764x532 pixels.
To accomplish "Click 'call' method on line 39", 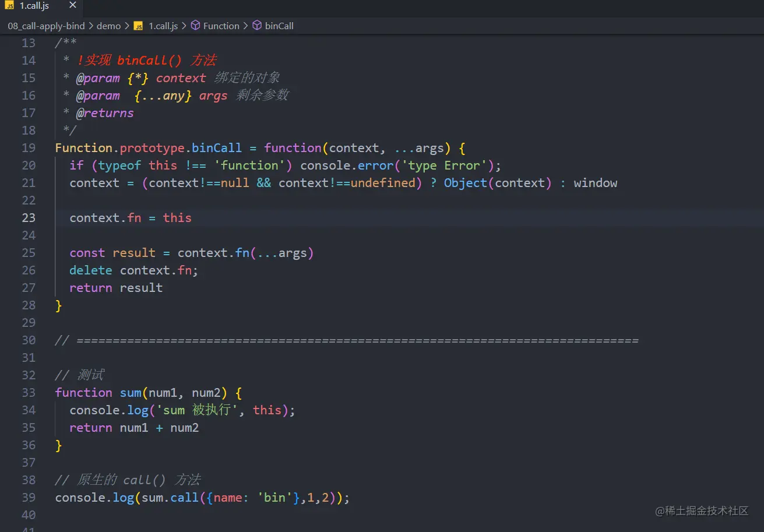I will pyautogui.click(x=185, y=498).
